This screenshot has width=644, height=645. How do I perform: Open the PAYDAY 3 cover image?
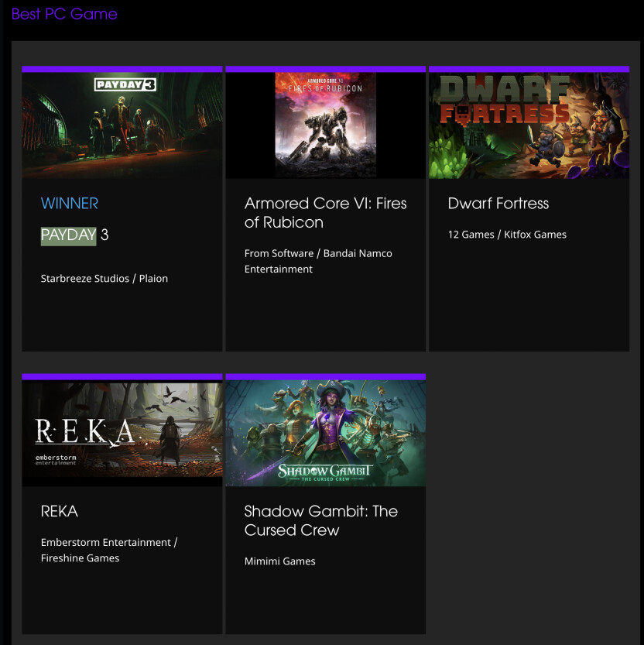point(122,125)
